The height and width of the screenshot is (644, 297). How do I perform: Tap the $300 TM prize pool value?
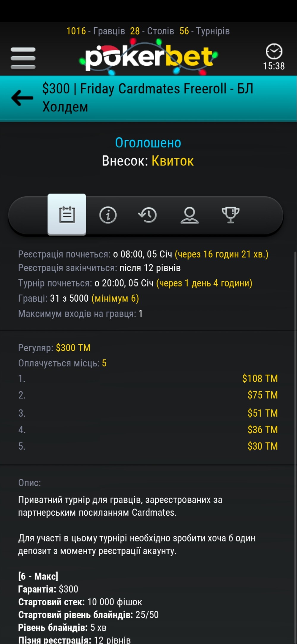pos(73,348)
